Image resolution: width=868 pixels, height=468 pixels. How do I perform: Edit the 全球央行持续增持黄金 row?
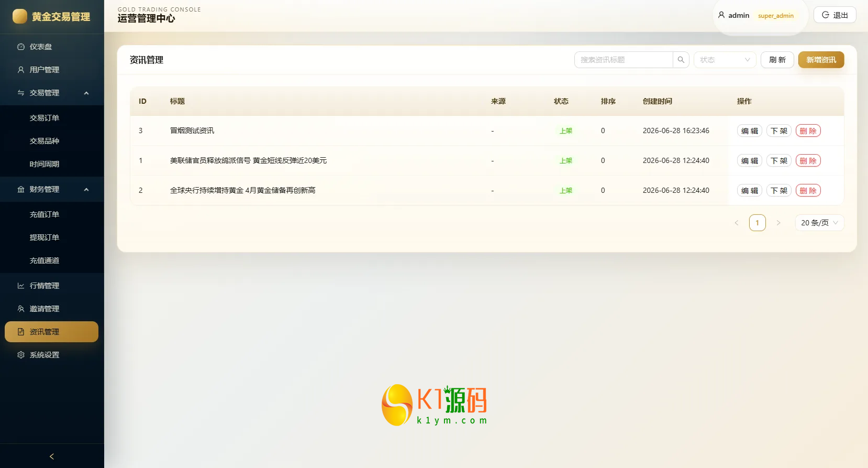[750, 191]
